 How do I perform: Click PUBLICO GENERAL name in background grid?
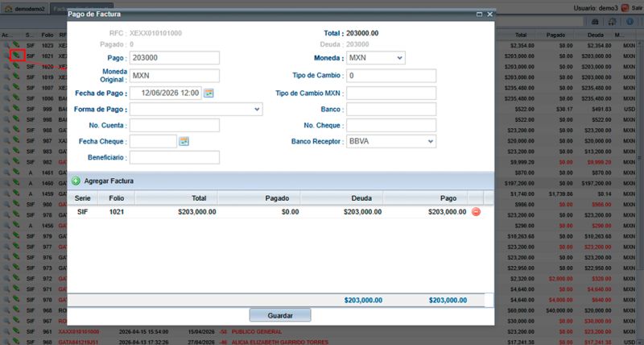(257, 331)
